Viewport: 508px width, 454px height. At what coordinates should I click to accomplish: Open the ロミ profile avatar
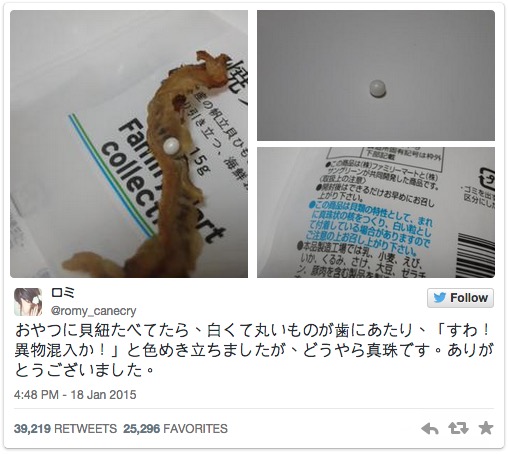click(28, 302)
